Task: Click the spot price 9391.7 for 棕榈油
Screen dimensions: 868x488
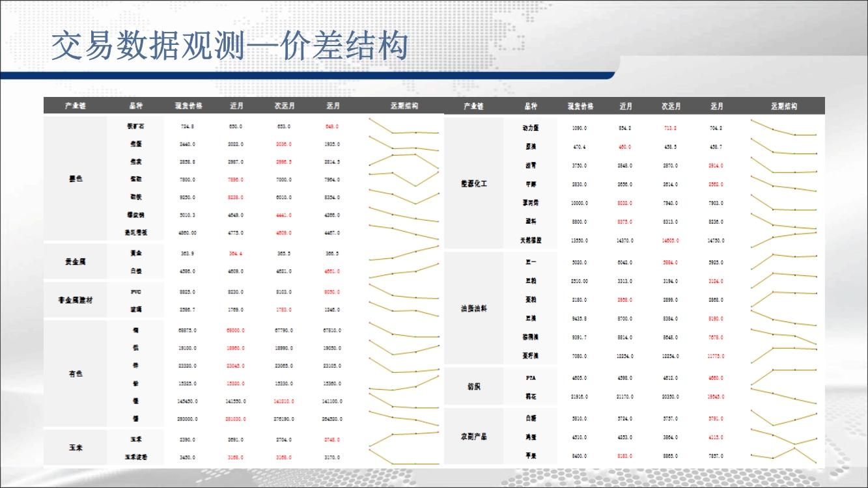Action: click(x=580, y=337)
